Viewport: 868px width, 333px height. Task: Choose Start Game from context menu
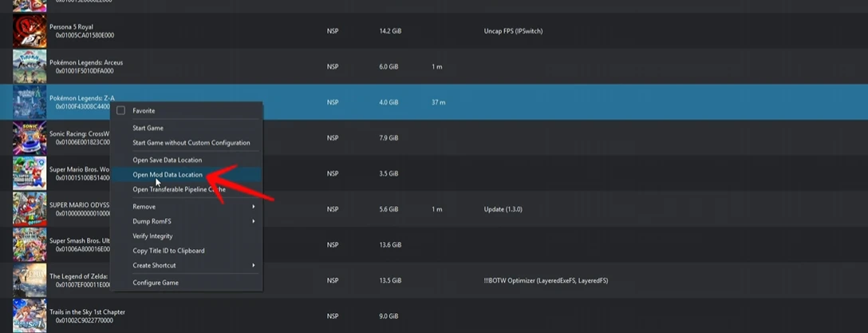[148, 128]
